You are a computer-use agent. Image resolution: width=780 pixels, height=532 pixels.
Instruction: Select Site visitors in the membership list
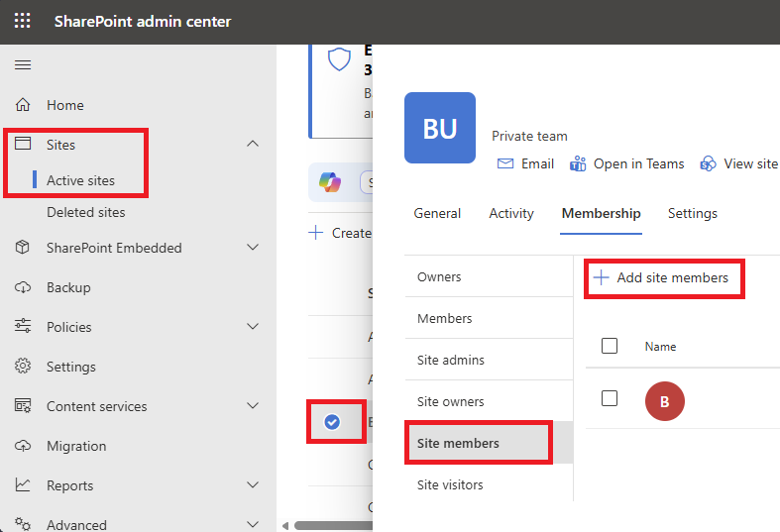pos(489,484)
